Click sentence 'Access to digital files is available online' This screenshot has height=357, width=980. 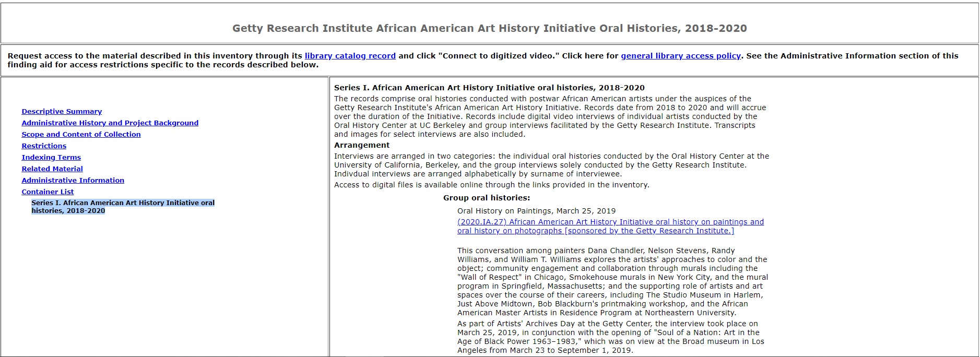[491, 185]
